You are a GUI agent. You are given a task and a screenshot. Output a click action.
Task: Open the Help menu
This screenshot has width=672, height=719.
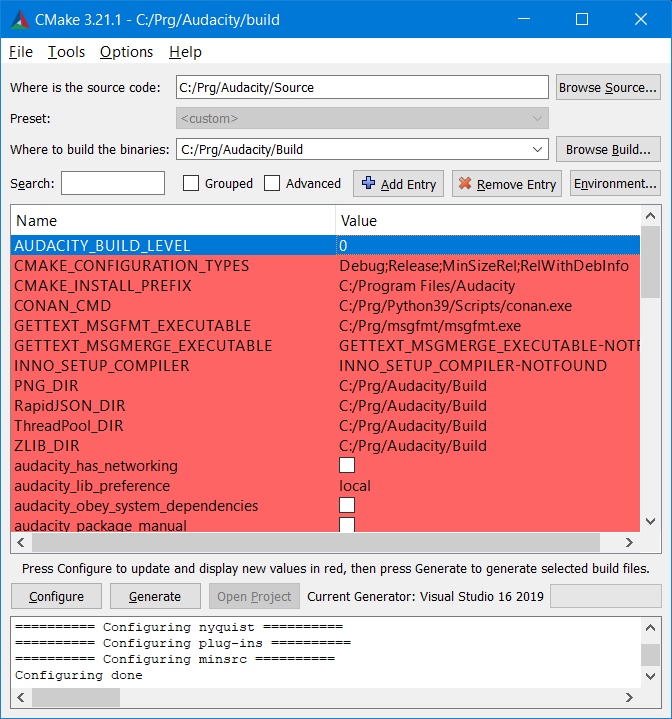[185, 52]
